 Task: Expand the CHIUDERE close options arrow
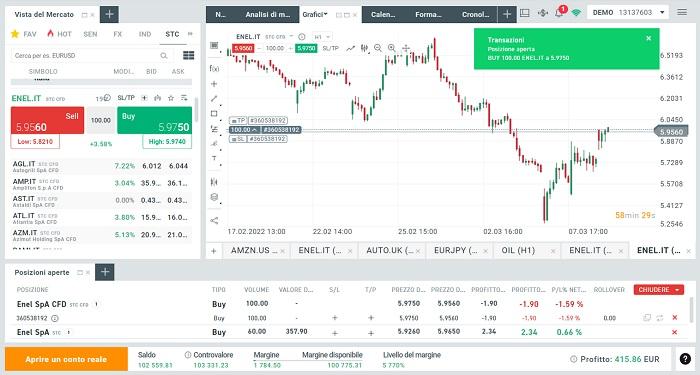pyautogui.click(x=677, y=290)
